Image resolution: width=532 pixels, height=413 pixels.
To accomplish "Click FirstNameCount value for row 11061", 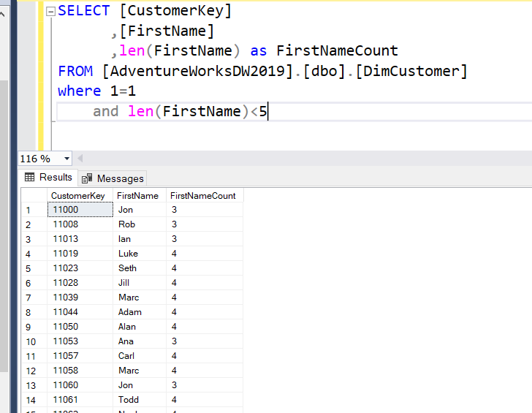I will tap(205, 399).
